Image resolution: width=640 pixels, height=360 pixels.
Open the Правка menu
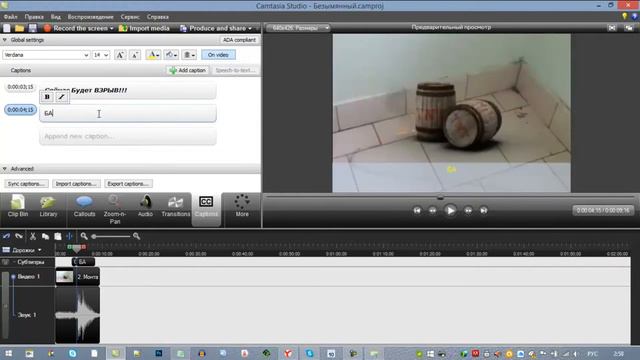pos(34,17)
